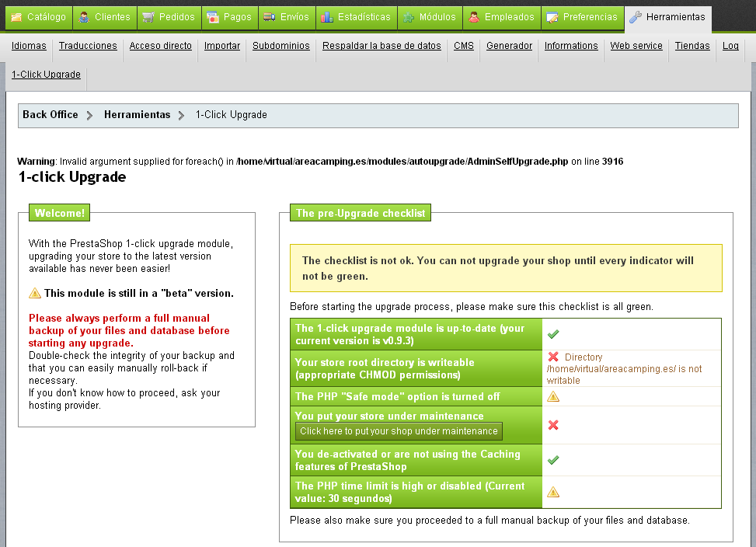The height and width of the screenshot is (547, 756).
Task: Click the Módulos puzzle piece icon
Action: pos(409,17)
